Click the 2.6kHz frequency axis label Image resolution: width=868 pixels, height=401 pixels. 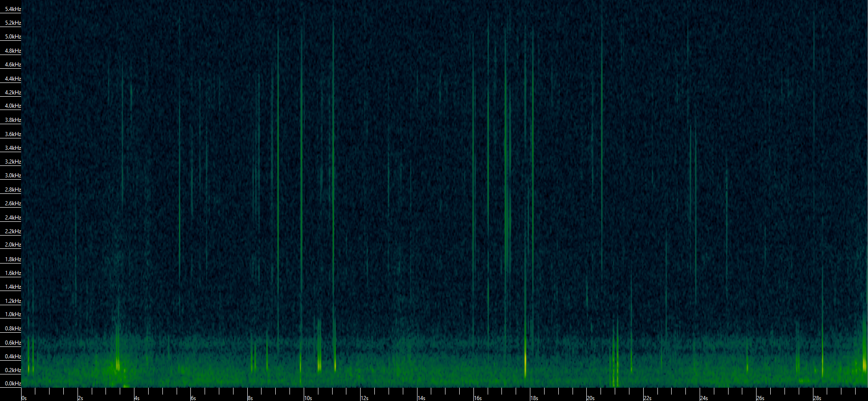pyautogui.click(x=13, y=203)
